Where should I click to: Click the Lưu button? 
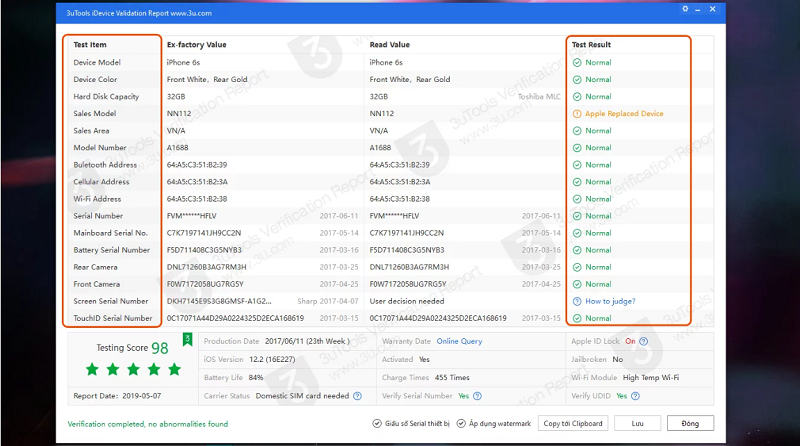click(638, 424)
